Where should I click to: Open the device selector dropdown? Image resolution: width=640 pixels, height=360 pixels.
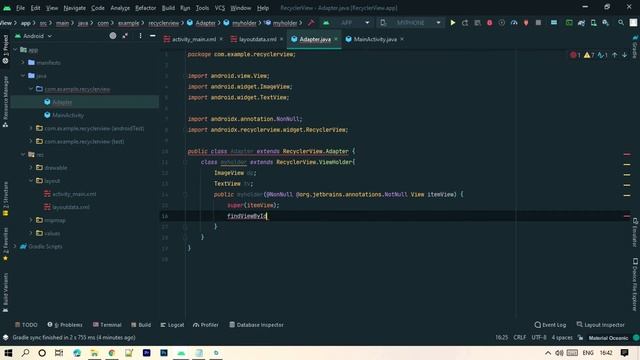coord(410,23)
